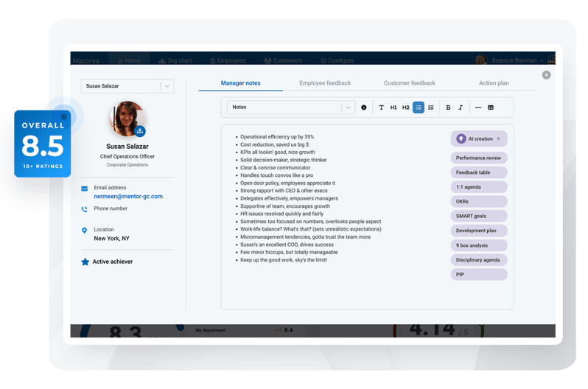588x389 pixels.
Task: Click the info icon in notes toolbar
Action: [363, 108]
